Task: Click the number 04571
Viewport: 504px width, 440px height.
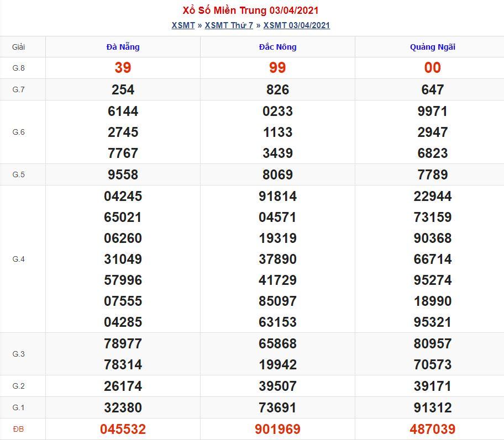Action: (x=278, y=217)
